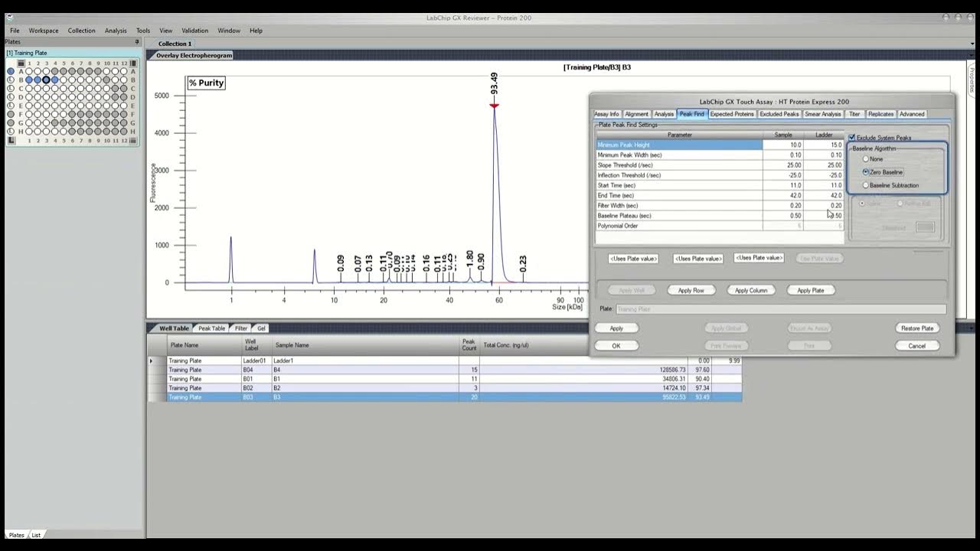The image size is (980, 551).
Task: Select the Minimum Peak Height parameter row
Action: 720,145
